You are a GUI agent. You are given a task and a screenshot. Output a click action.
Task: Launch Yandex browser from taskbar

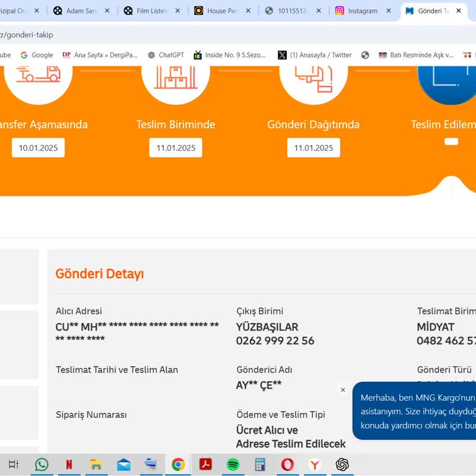[315, 464]
